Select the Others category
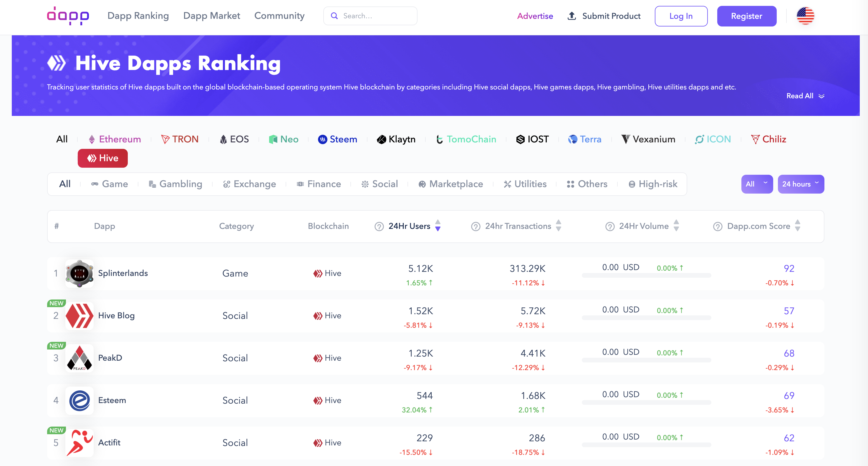 coord(587,184)
